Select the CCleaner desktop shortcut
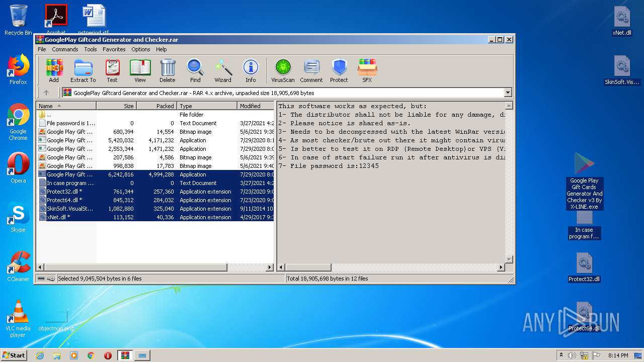 tap(18, 266)
